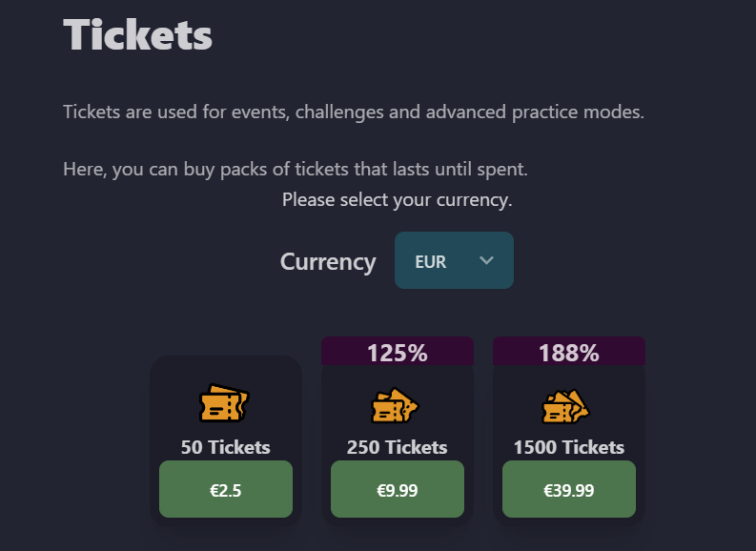This screenshot has height=551, width=756.
Task: Click the Currency label
Action: tap(328, 262)
